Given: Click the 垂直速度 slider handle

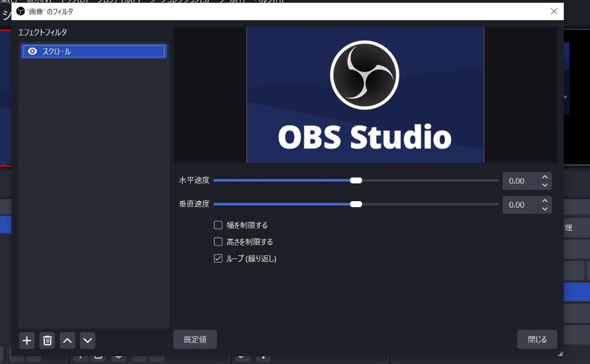Looking at the screenshot, I should click(356, 204).
